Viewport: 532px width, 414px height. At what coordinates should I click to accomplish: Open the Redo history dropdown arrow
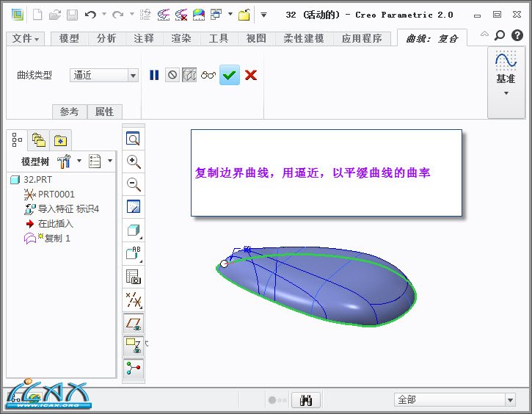click(x=132, y=14)
